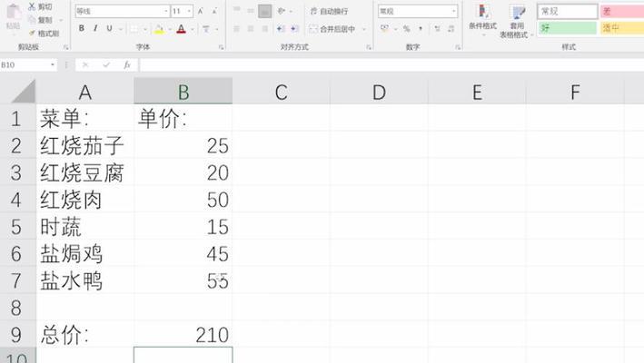The width and height of the screenshot is (644, 363).
Task: Increase the font size with larger A
Action: [201, 11]
